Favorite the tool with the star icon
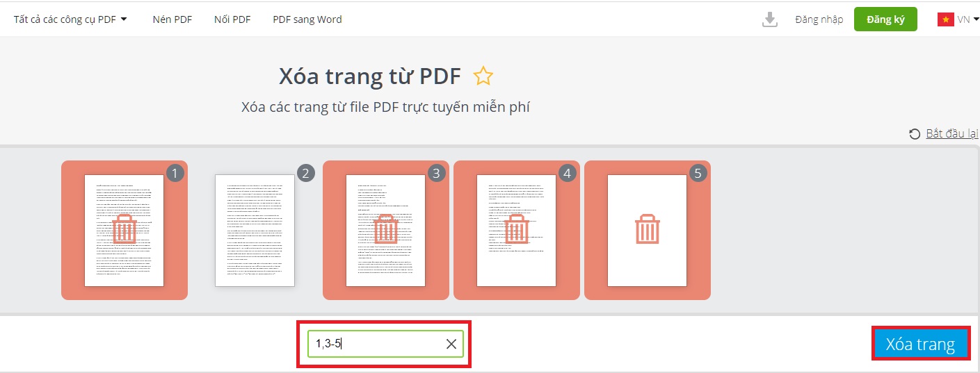Image resolution: width=980 pixels, height=373 pixels. point(483,76)
